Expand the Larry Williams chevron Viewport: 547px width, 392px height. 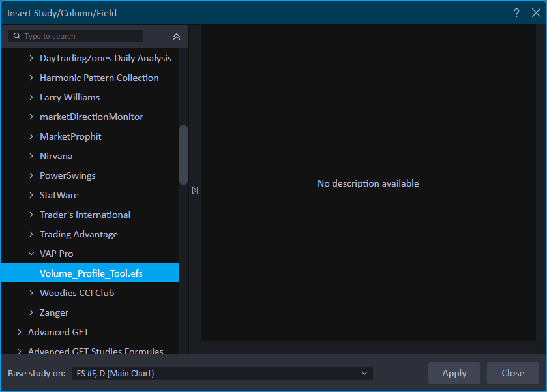[31, 97]
